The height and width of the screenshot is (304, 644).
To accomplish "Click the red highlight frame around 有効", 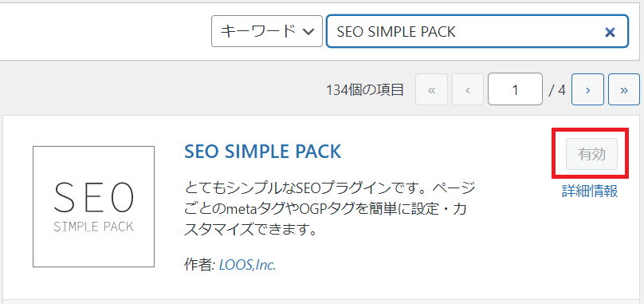I will click(x=590, y=154).
